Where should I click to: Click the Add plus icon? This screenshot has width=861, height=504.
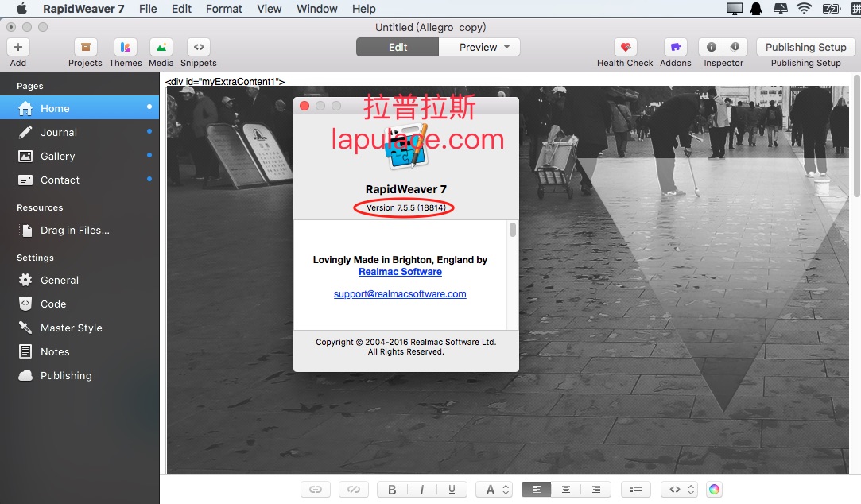pos(18,47)
